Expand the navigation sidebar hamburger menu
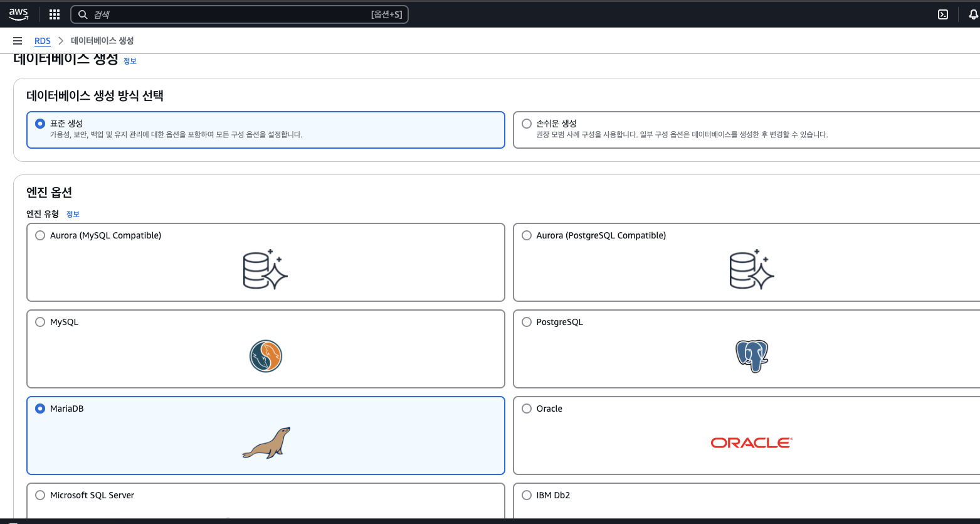The width and height of the screenshot is (980, 524). pyautogui.click(x=18, y=40)
